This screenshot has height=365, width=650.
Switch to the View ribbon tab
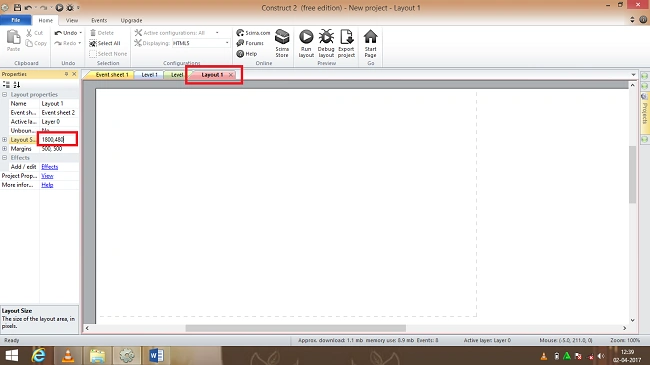[x=72, y=20]
